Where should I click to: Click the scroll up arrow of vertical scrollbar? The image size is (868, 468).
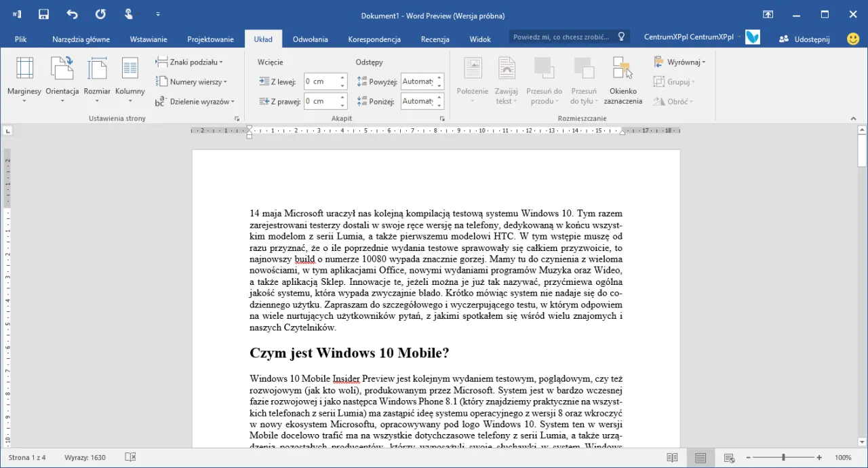tap(862, 130)
